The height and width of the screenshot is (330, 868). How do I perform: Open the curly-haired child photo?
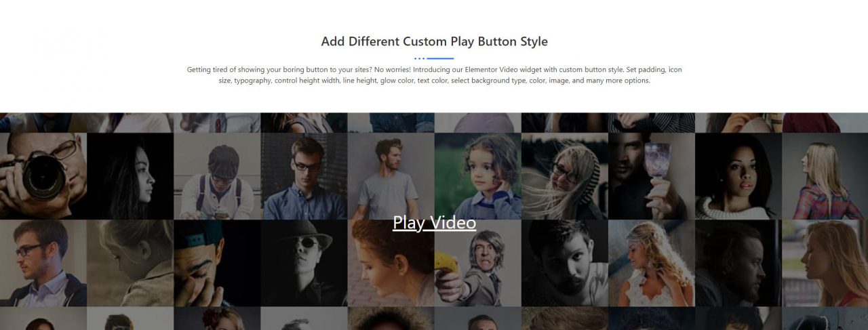pos(477,175)
